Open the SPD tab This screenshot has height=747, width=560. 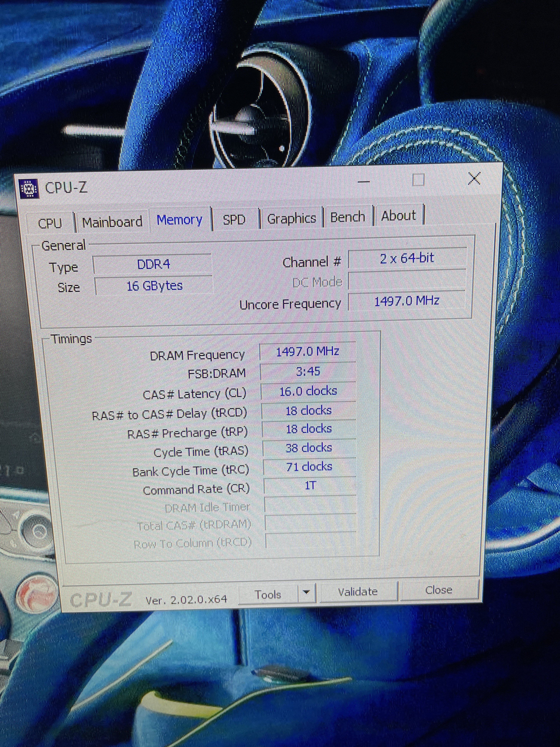pos(234,220)
